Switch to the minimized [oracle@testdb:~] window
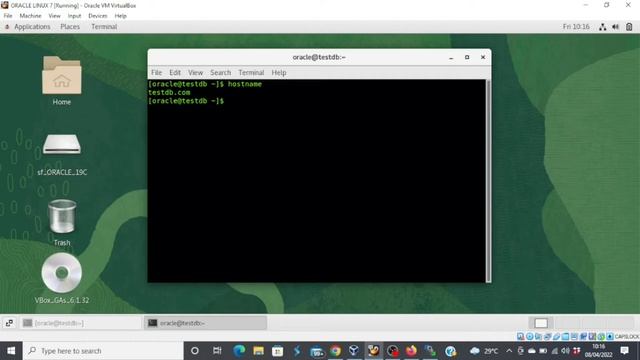Viewport: 640px width, 360px height. 81,323
